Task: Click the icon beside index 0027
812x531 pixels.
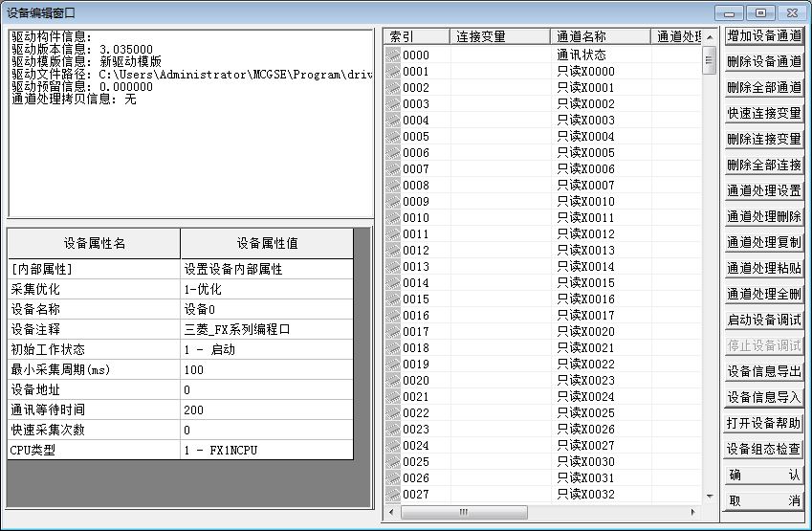Action: pos(392,495)
